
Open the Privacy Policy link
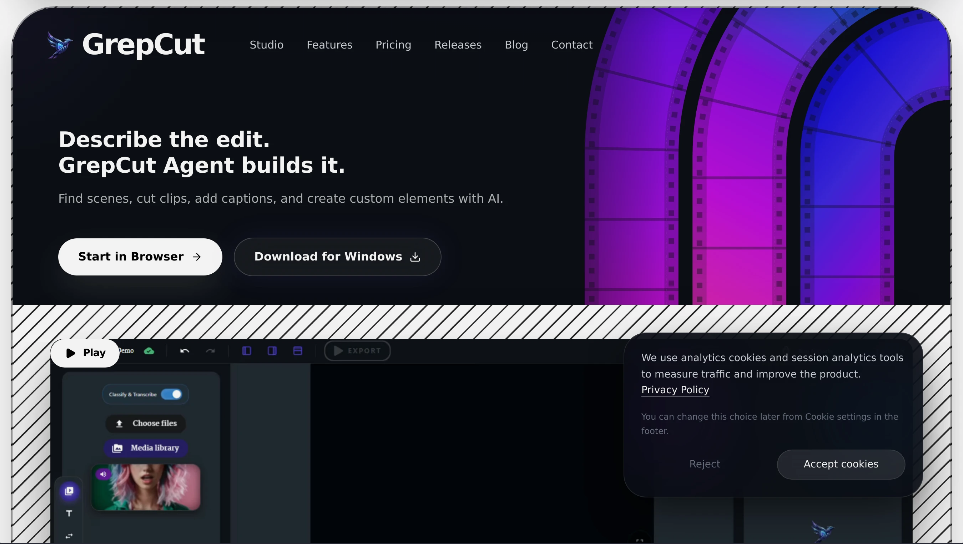pyautogui.click(x=675, y=390)
